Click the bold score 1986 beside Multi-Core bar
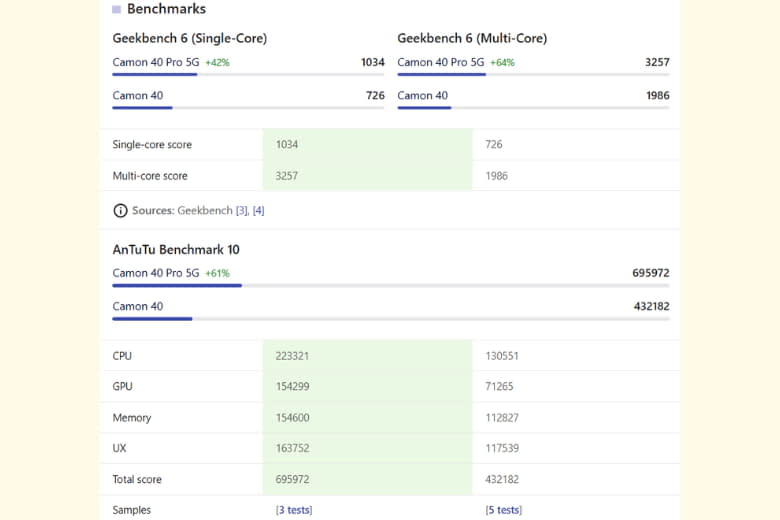The height and width of the screenshot is (520, 780). tap(658, 96)
